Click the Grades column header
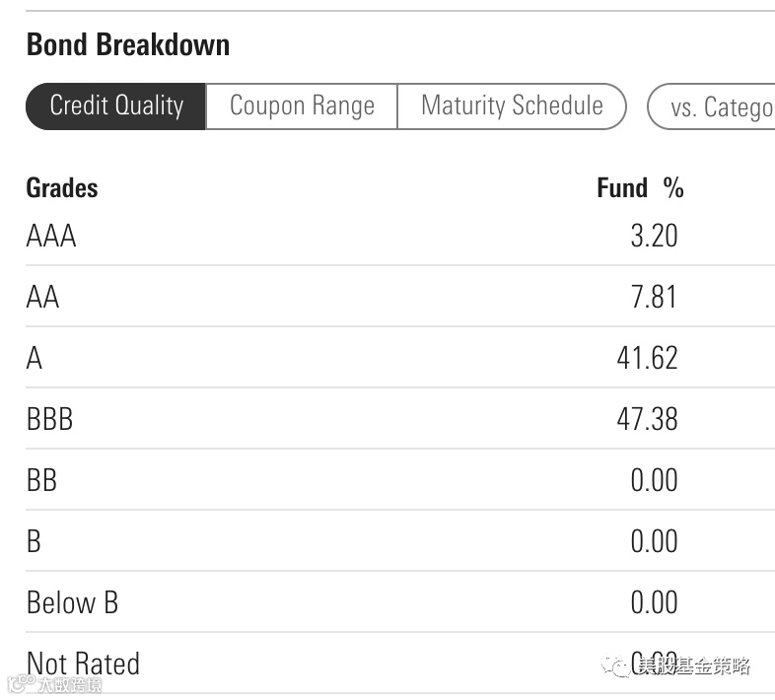Image resolution: width=775 pixels, height=700 pixels. 62,187
